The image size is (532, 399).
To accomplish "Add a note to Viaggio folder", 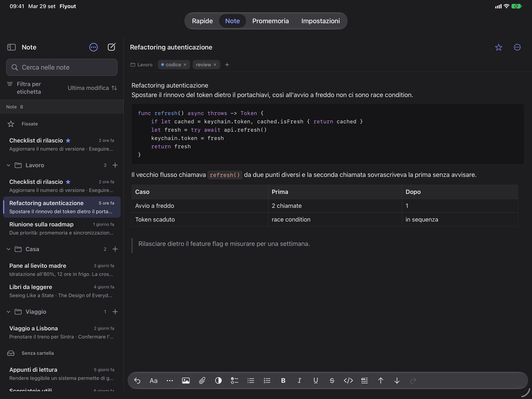I will tap(115, 312).
